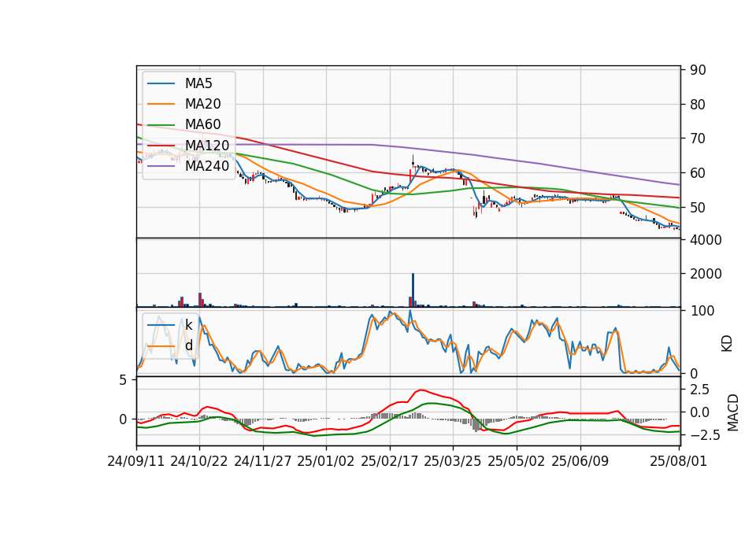This screenshot has height=543, width=756.
Task: Click the 50 price axis label
Action: point(699,208)
